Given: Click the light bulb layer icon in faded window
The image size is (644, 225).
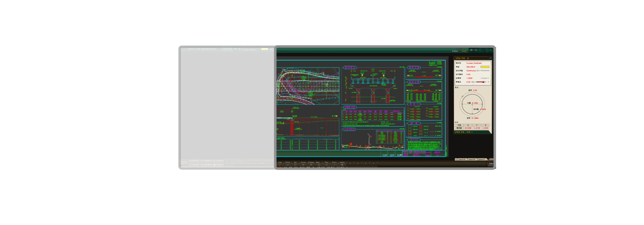Looking at the screenshot, I should click(235, 49).
